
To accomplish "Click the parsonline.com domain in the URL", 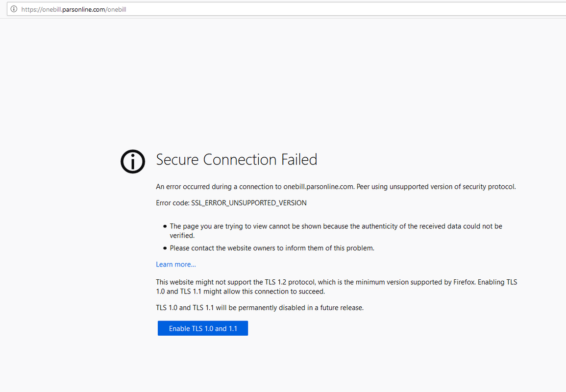I will [x=83, y=9].
